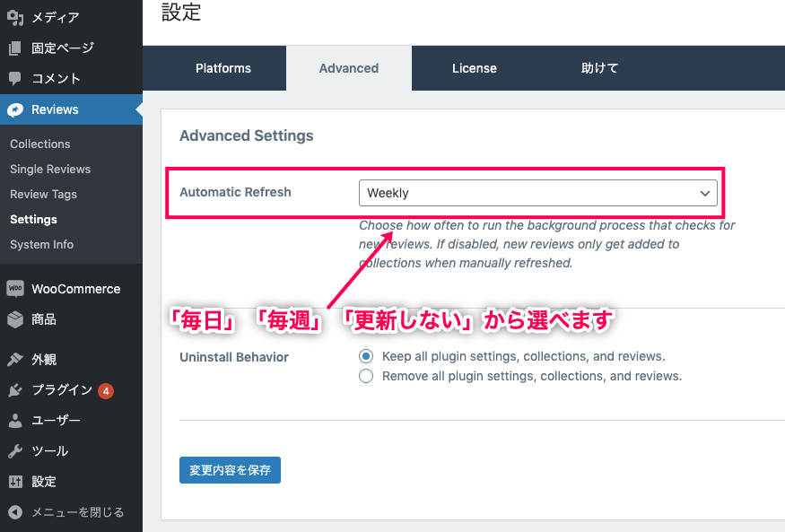Image resolution: width=785 pixels, height=532 pixels.
Task: Open the WooCommerce menu label
Action: pos(75,289)
